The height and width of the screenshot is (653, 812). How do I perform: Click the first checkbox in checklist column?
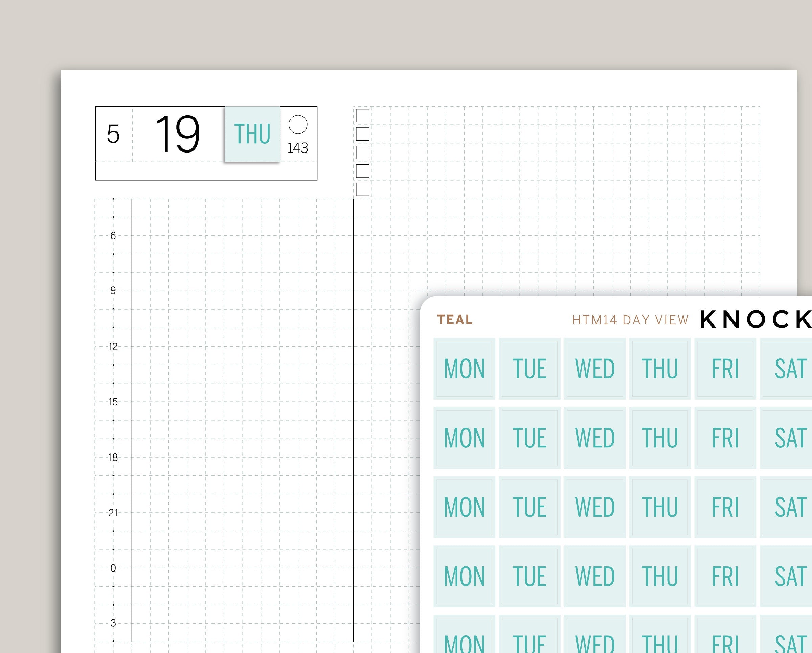[x=362, y=116]
